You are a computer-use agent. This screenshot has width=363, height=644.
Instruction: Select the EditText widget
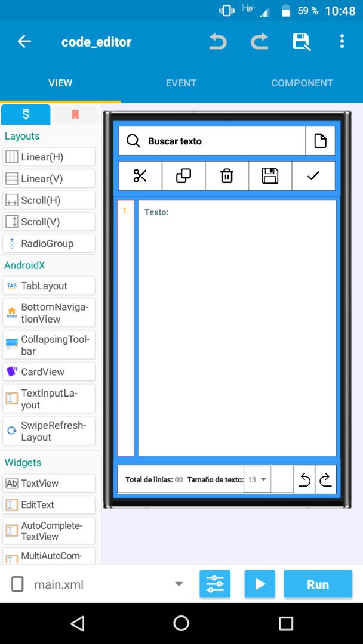49,505
